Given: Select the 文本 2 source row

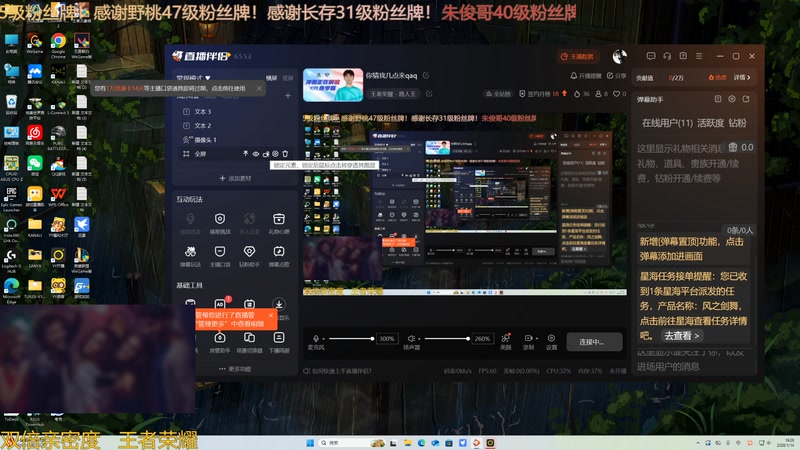Looking at the screenshot, I should (235, 126).
